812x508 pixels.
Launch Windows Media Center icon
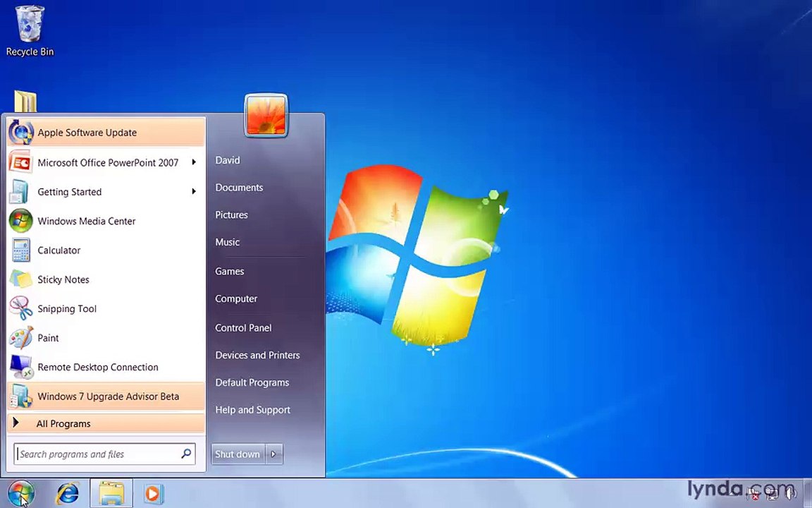[20, 222]
